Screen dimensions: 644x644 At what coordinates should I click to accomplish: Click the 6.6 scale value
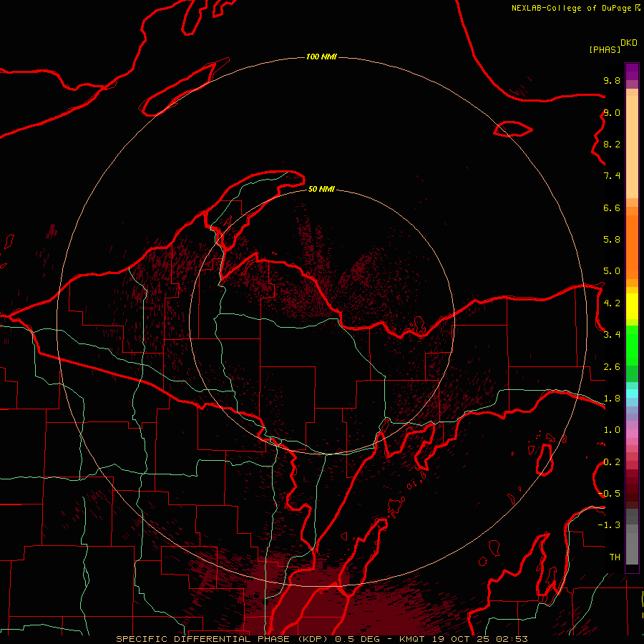click(x=612, y=208)
